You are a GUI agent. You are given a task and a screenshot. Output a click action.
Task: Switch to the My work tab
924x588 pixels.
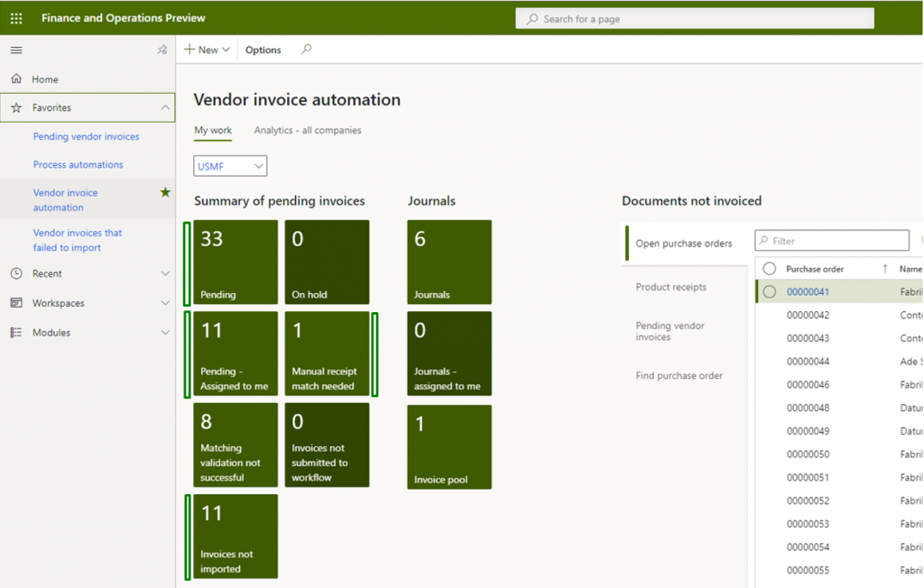pyautogui.click(x=213, y=130)
